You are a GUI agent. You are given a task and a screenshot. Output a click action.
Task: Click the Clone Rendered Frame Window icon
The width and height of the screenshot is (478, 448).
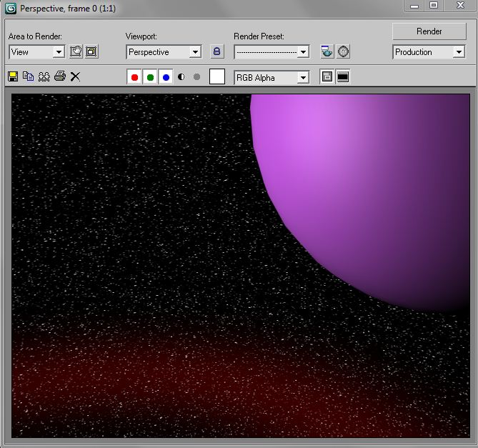[x=44, y=77]
